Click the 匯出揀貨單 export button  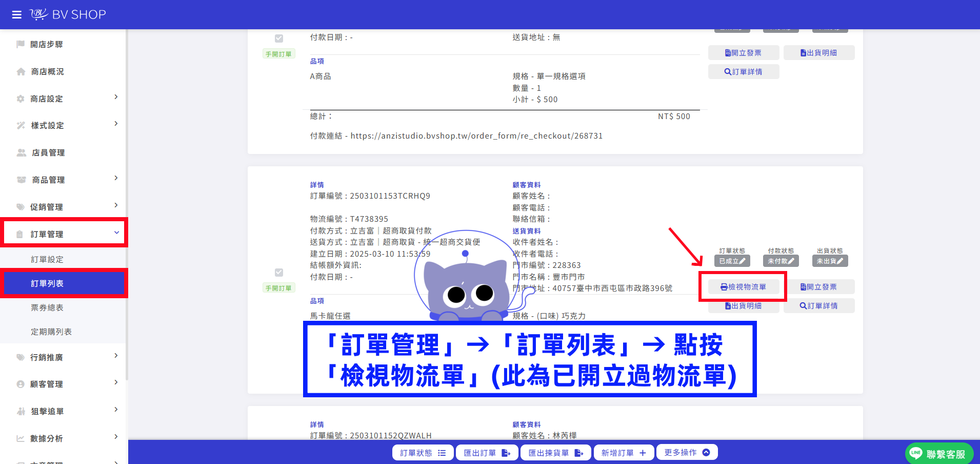click(x=556, y=453)
